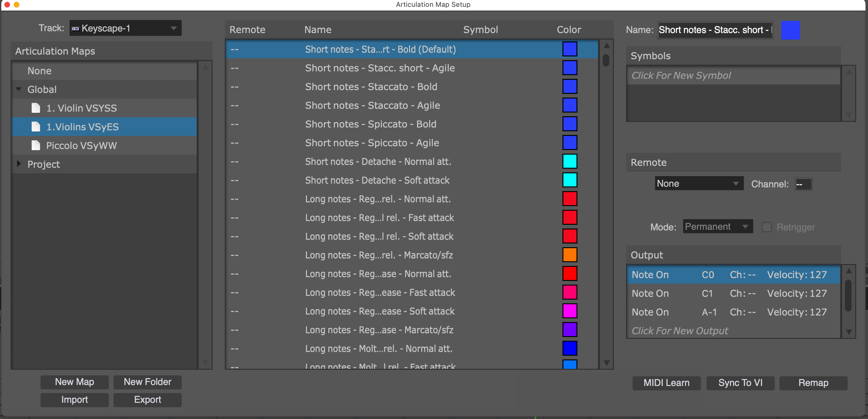The image size is (868, 419).
Task: Select the Note On A-1 output row
Action: coord(733,312)
